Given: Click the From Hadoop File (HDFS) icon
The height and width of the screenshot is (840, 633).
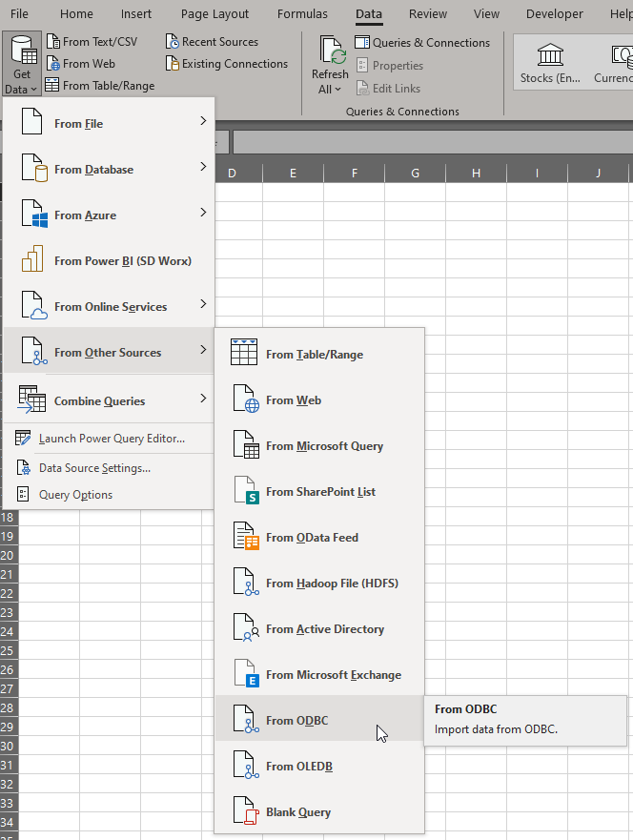Looking at the screenshot, I should click(x=246, y=582).
